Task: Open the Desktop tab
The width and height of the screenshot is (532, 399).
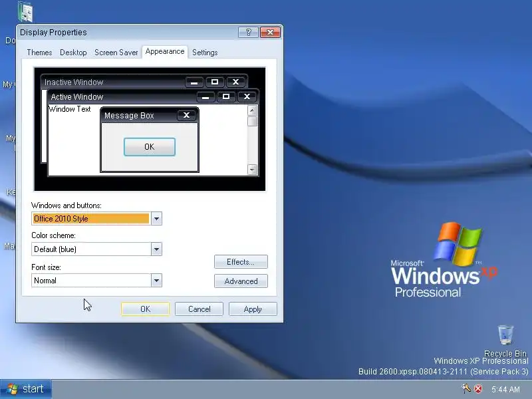Action: point(73,53)
